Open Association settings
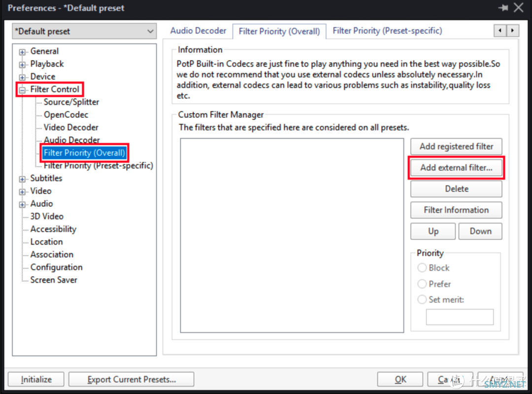The width and height of the screenshot is (532, 394). point(52,255)
